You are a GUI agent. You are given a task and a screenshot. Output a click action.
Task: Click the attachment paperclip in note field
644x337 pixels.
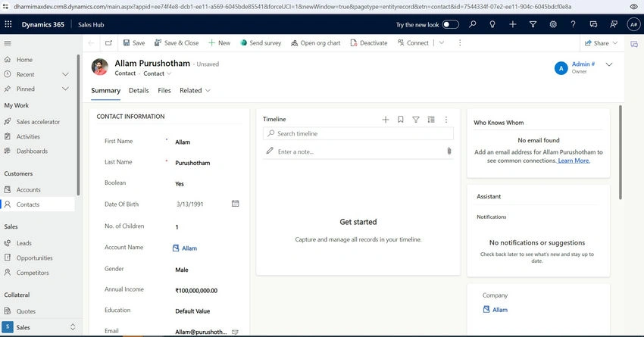[449, 151]
